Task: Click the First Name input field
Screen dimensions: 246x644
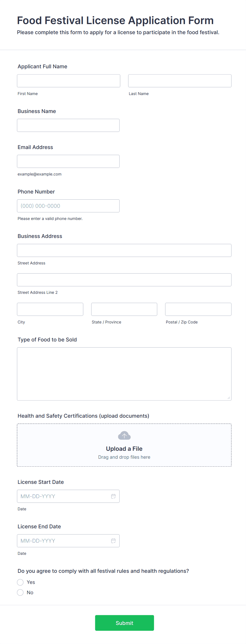Action: [x=68, y=81]
